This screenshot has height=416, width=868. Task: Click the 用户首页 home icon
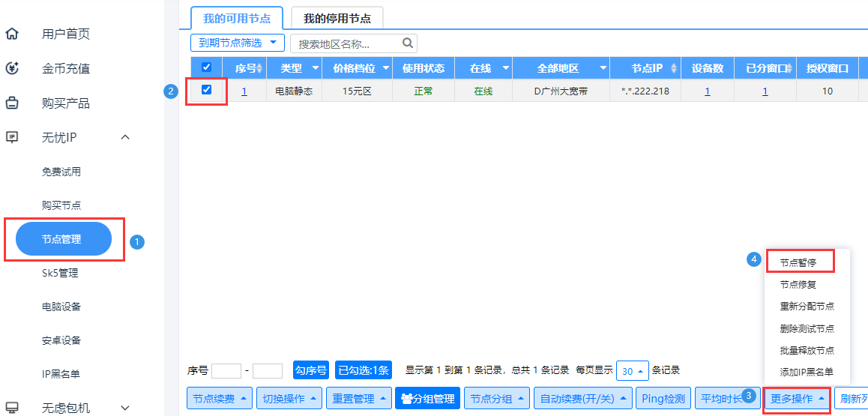(12, 34)
